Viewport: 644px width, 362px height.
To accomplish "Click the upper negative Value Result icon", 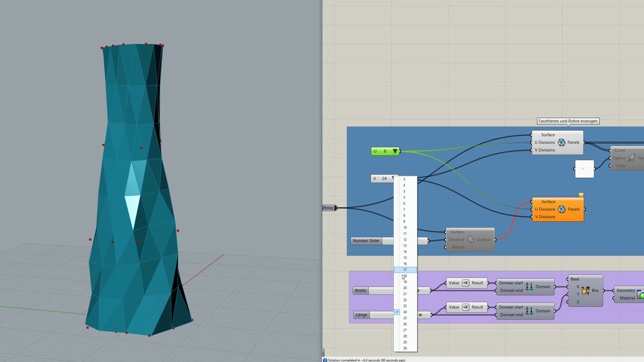I will point(466,283).
